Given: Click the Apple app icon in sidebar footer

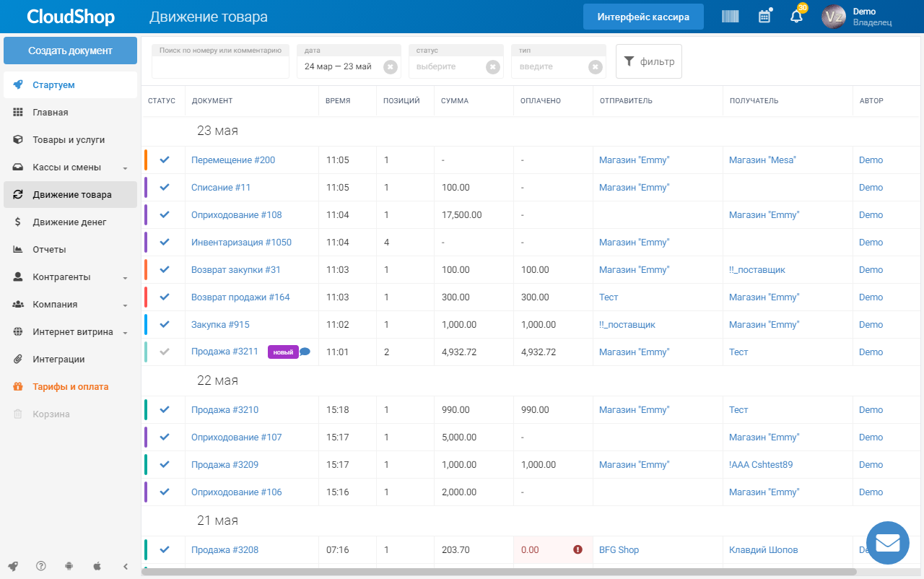Looking at the screenshot, I should 97,567.
